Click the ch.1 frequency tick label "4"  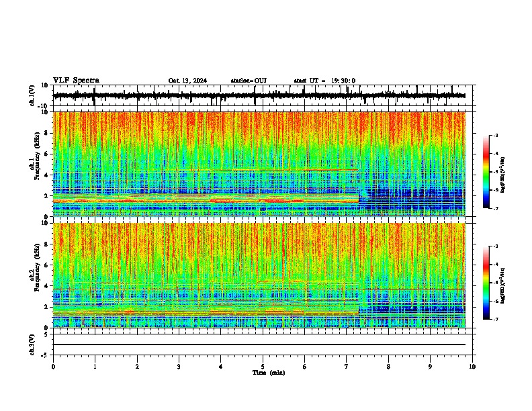47,175
